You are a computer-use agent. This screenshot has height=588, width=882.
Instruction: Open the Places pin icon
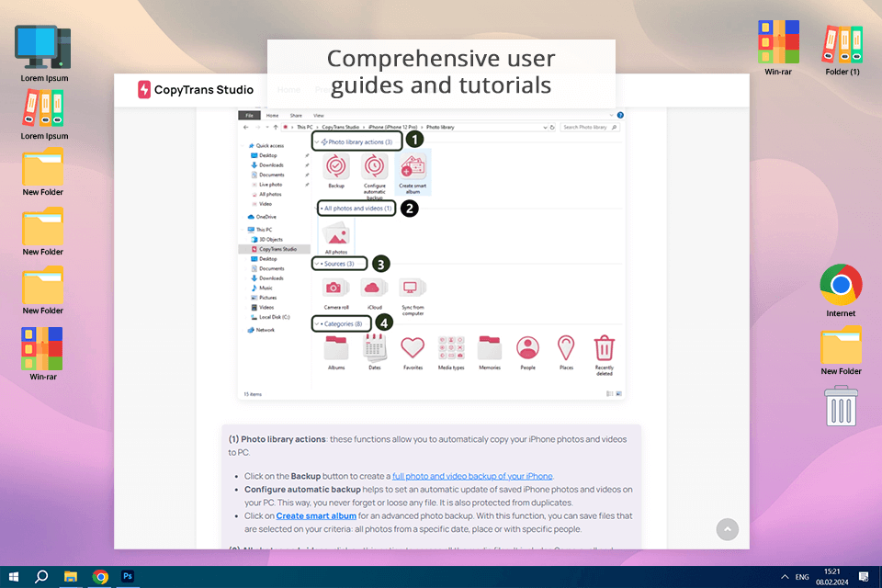(566, 348)
